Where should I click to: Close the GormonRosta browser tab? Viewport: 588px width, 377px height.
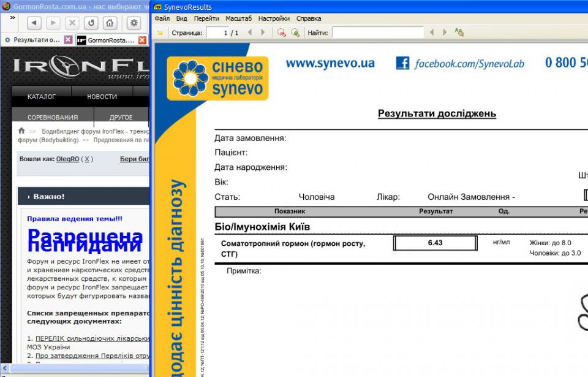pos(142,40)
